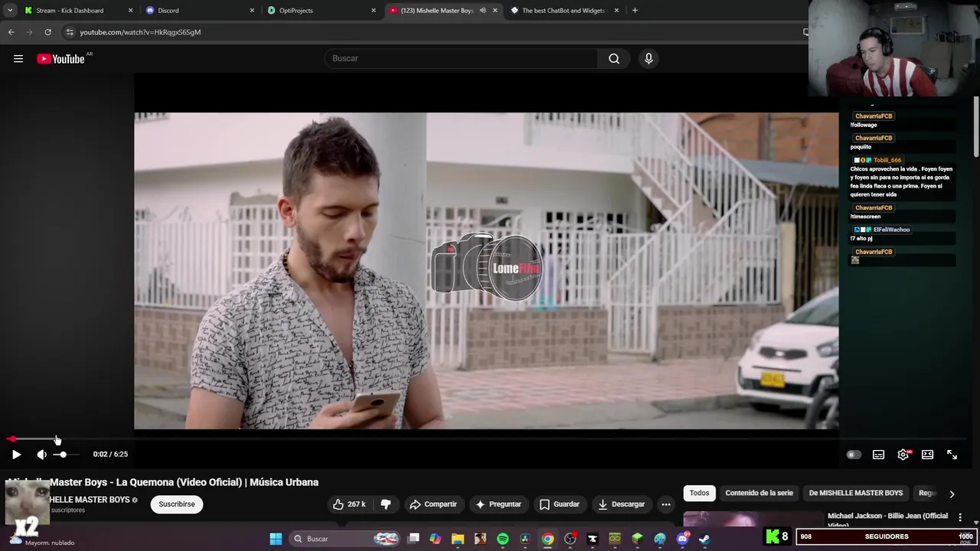Viewport: 980px width, 551px height.
Task: Go back to the previous page
Action: 11,32
